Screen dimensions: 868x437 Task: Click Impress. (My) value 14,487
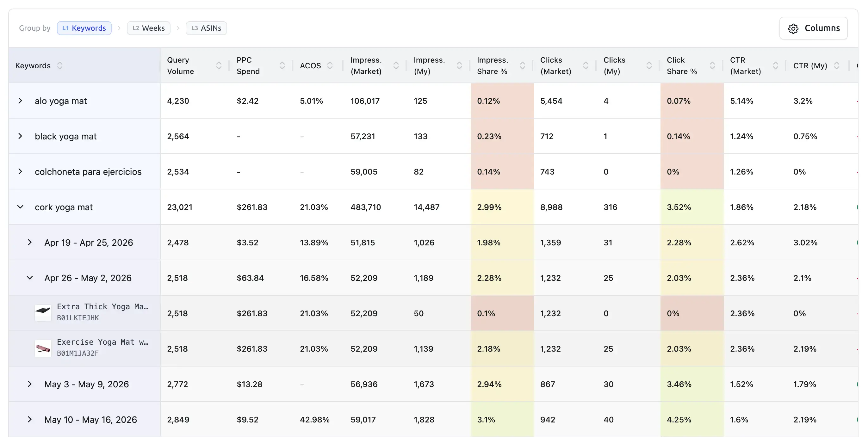(427, 207)
